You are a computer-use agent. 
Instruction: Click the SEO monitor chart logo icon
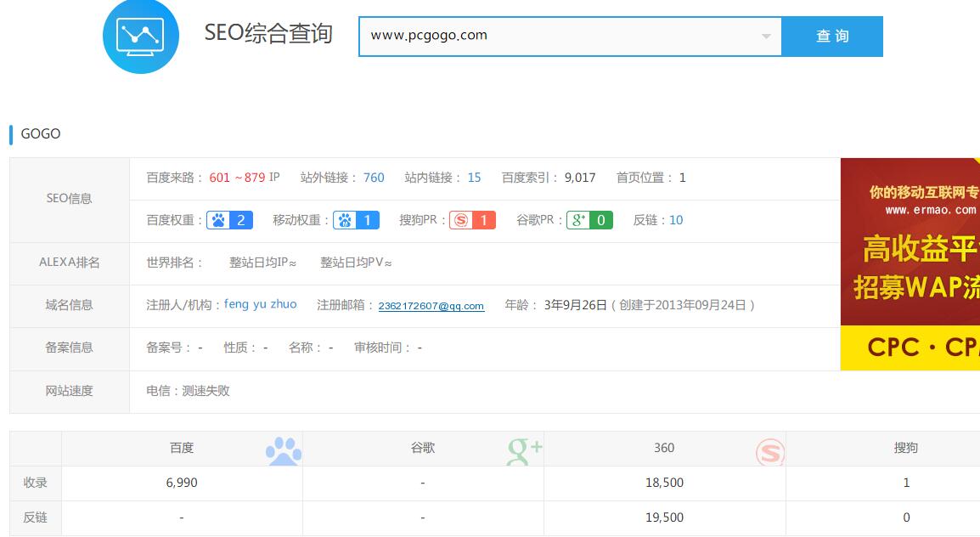pos(141,35)
